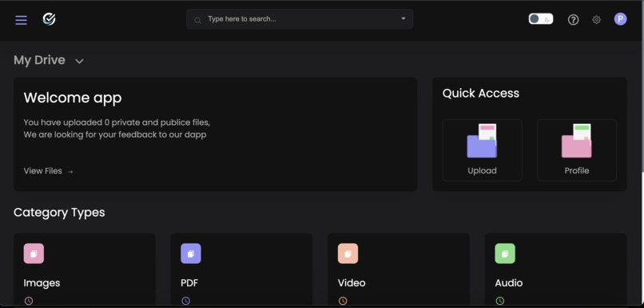This screenshot has width=644, height=308.
Task: Click the Profile quick access label
Action: tap(577, 170)
